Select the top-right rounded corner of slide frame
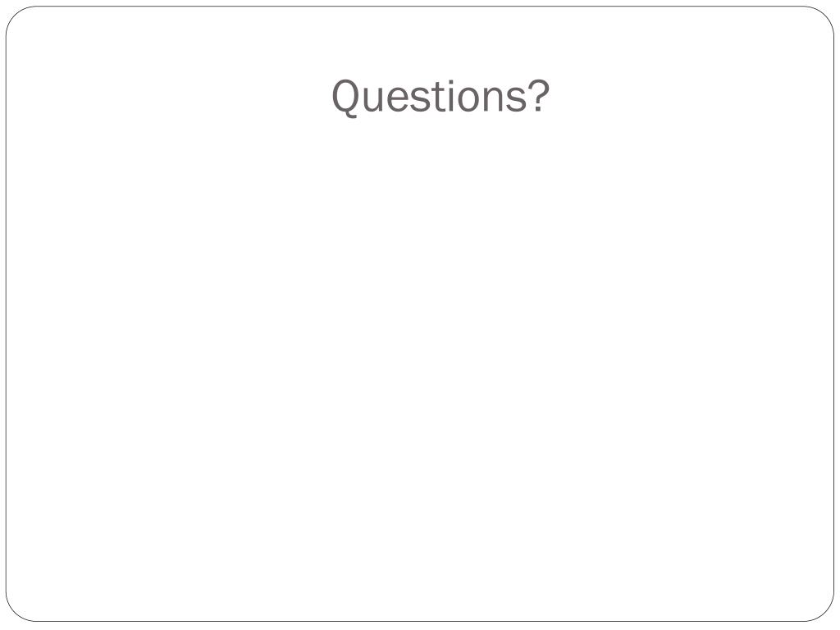840x630 pixels. click(823, 17)
